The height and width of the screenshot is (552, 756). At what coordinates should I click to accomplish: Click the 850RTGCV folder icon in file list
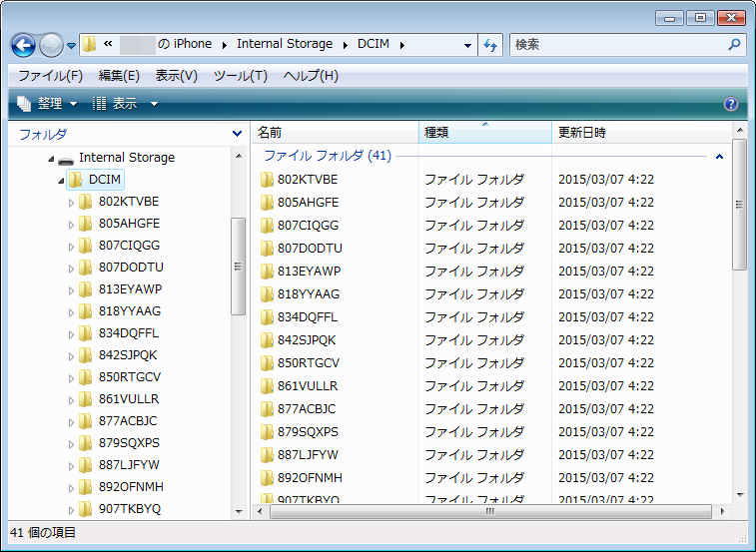click(267, 363)
